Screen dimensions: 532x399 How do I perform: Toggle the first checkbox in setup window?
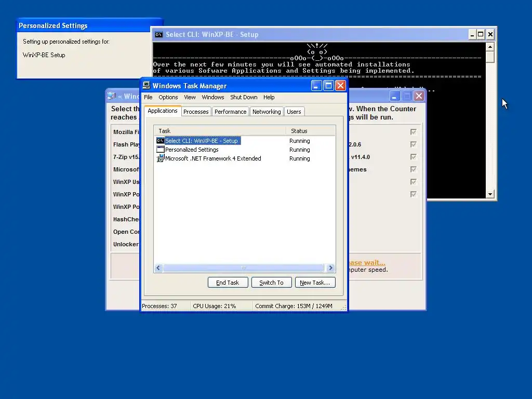tap(413, 132)
